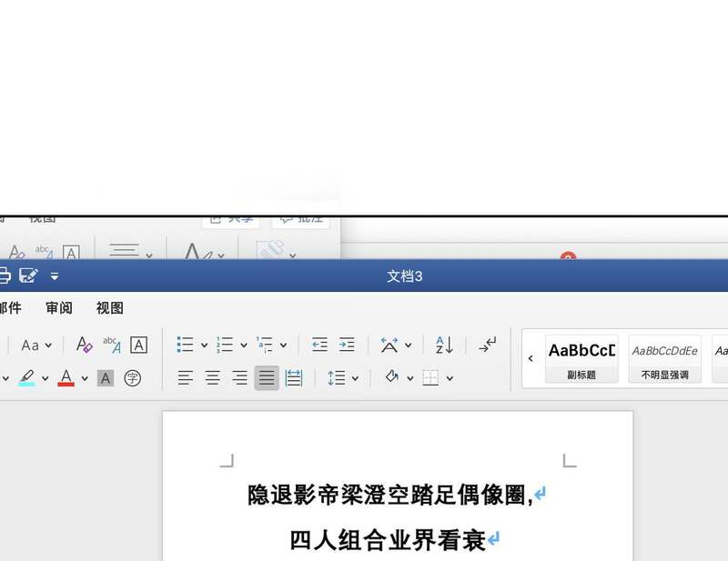Toggle character shading on text
Viewport: 728px width, 561px height.
(x=106, y=377)
